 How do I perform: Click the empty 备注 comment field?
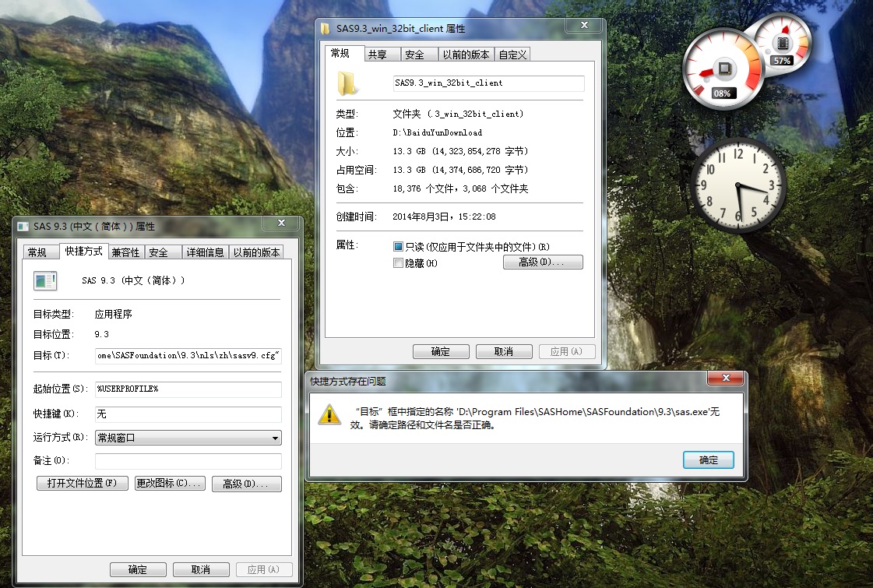(188, 461)
